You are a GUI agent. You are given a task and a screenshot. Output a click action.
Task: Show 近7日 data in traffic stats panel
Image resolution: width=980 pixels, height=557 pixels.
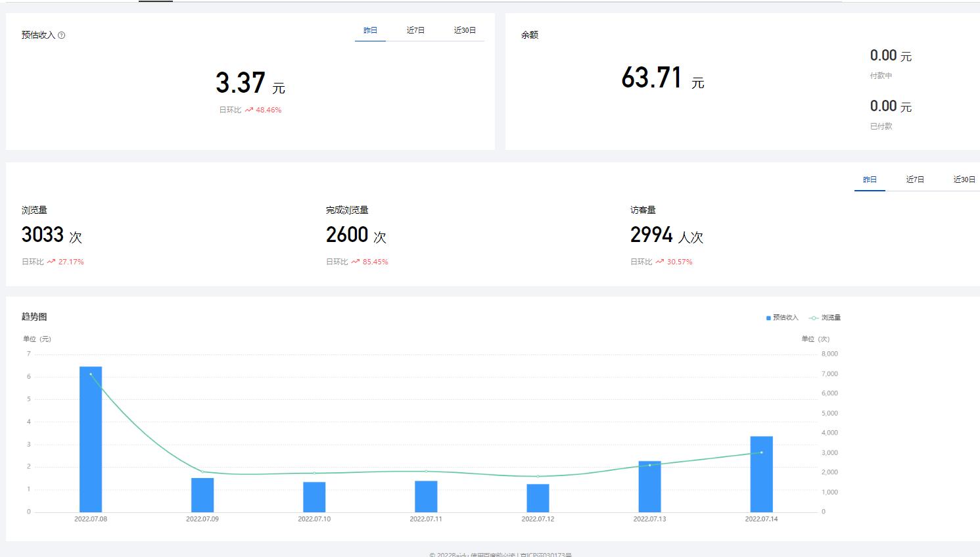coord(915,180)
